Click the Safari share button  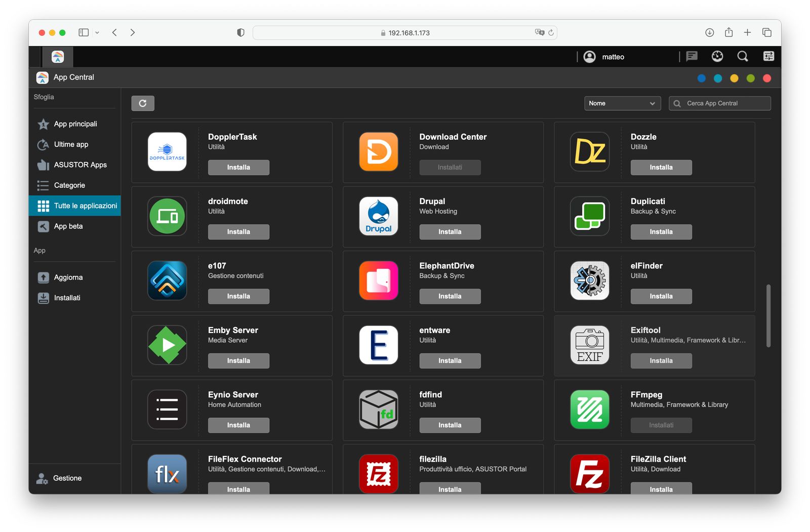[728, 32]
